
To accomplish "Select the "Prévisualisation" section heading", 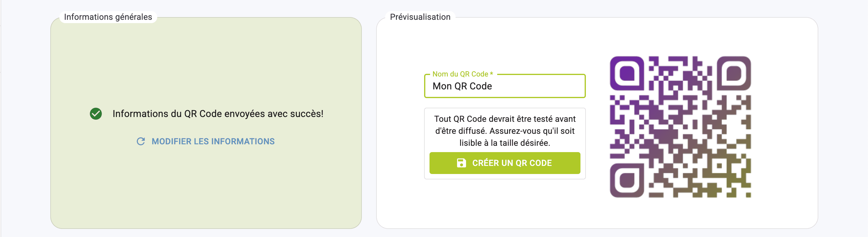I will point(420,17).
